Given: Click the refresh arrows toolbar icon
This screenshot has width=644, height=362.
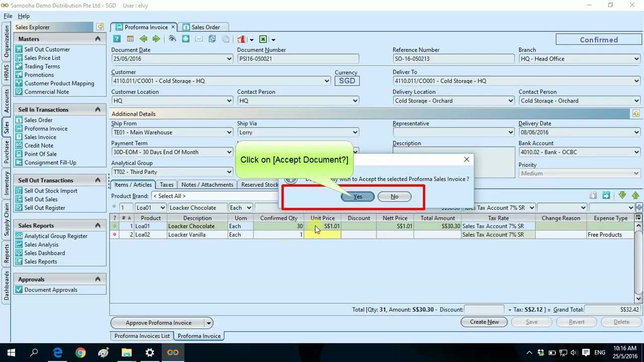Looking at the screenshot, I should [x=212, y=39].
